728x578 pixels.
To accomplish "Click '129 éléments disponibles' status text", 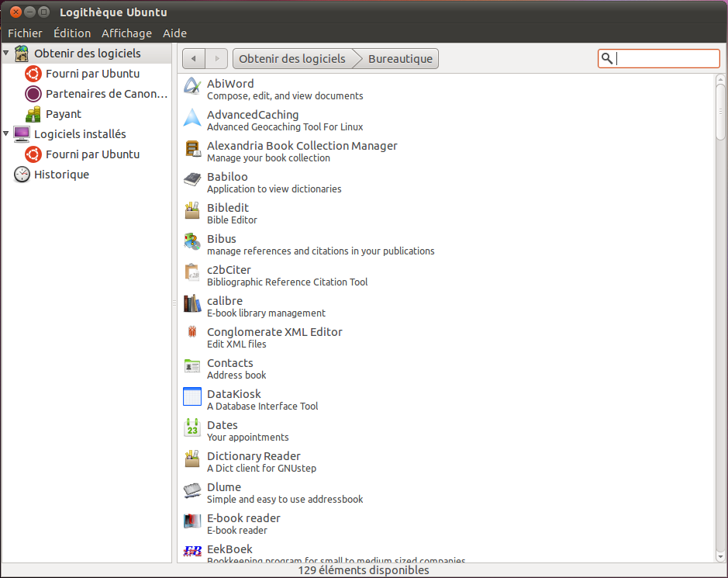I will [364, 570].
